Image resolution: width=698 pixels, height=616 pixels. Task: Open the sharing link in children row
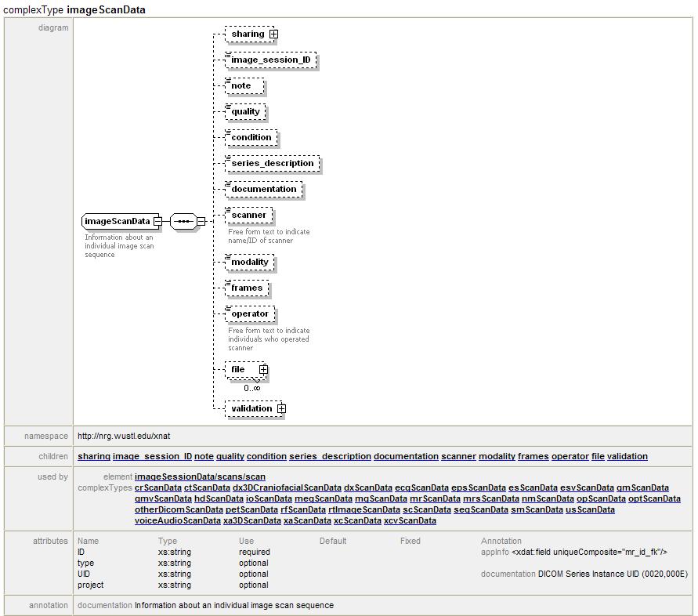(94, 456)
